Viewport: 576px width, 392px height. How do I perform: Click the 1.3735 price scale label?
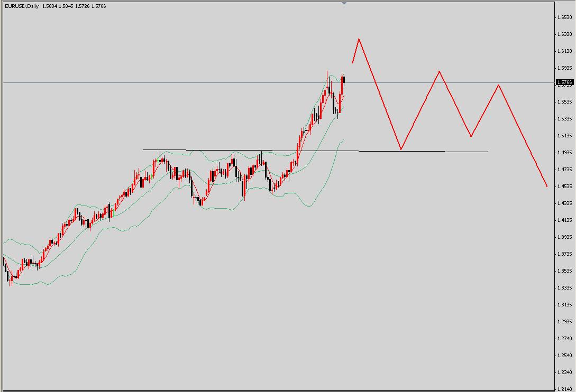[565, 254]
